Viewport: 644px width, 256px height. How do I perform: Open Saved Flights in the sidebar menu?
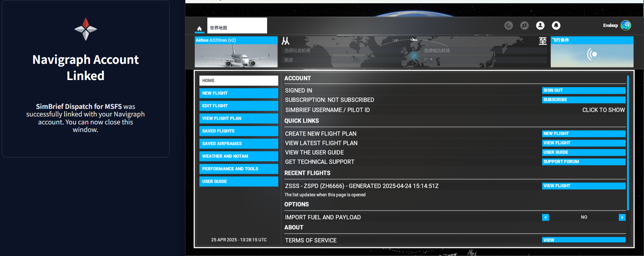[238, 131]
